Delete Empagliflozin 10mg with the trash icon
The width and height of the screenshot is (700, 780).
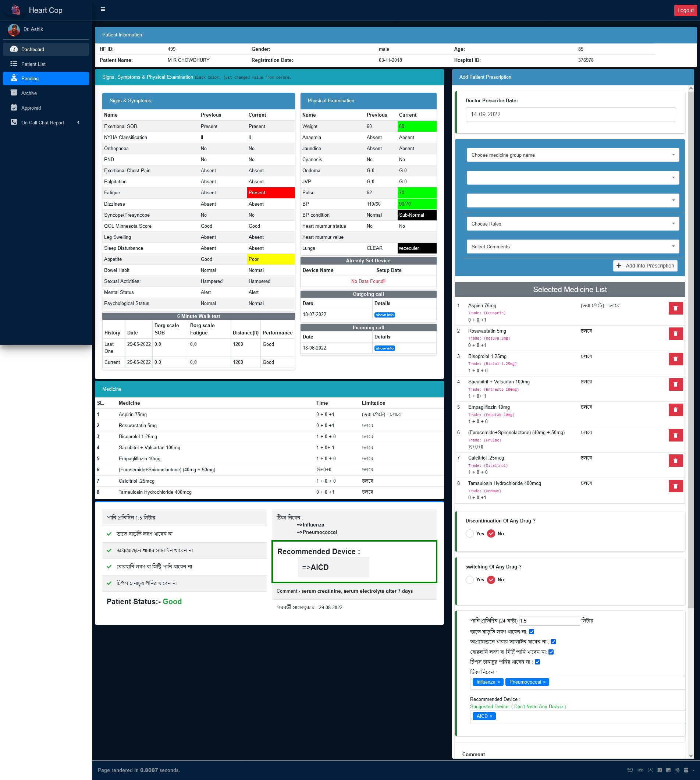[x=675, y=410]
